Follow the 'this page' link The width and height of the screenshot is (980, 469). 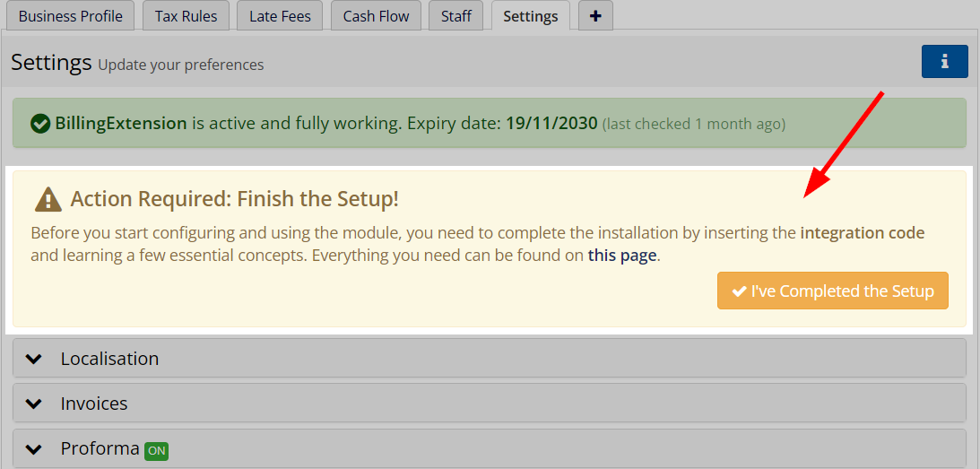click(x=622, y=256)
